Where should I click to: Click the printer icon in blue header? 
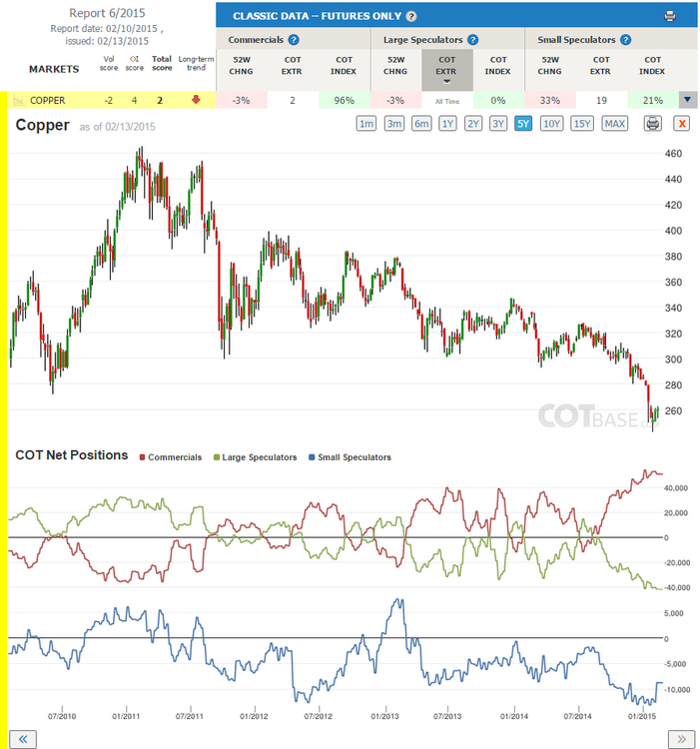tap(670, 16)
